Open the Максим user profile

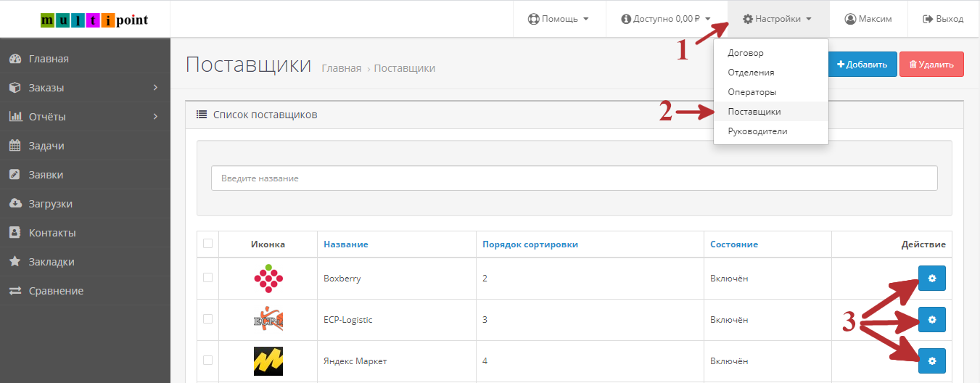tap(868, 19)
